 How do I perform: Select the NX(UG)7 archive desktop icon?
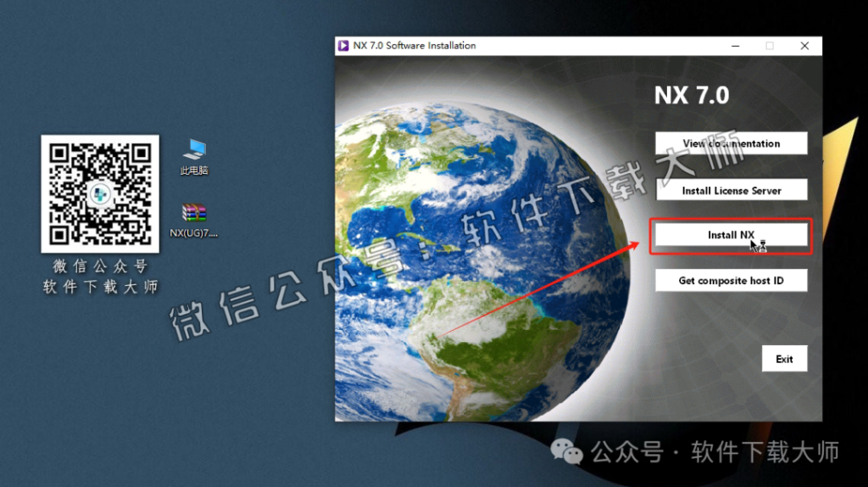pos(194,221)
